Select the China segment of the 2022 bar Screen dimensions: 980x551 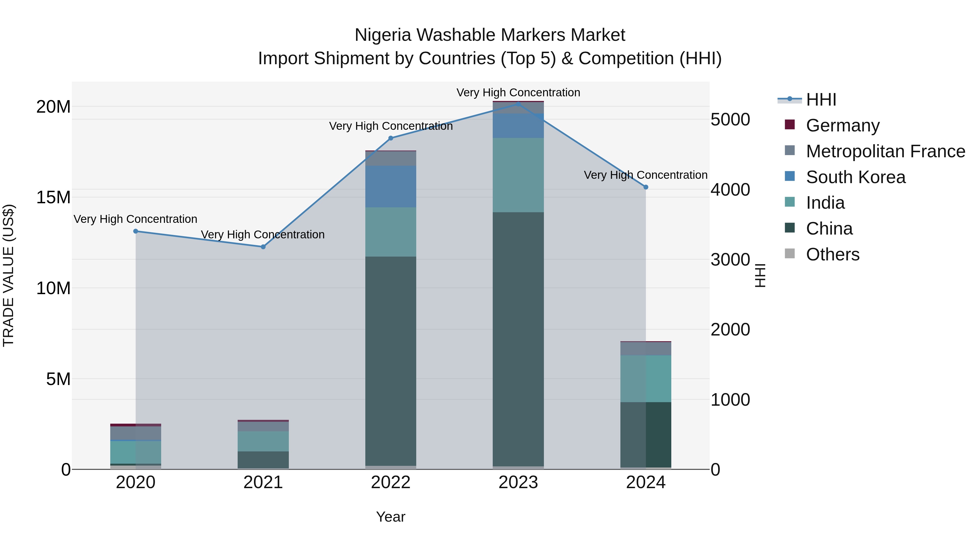point(391,361)
